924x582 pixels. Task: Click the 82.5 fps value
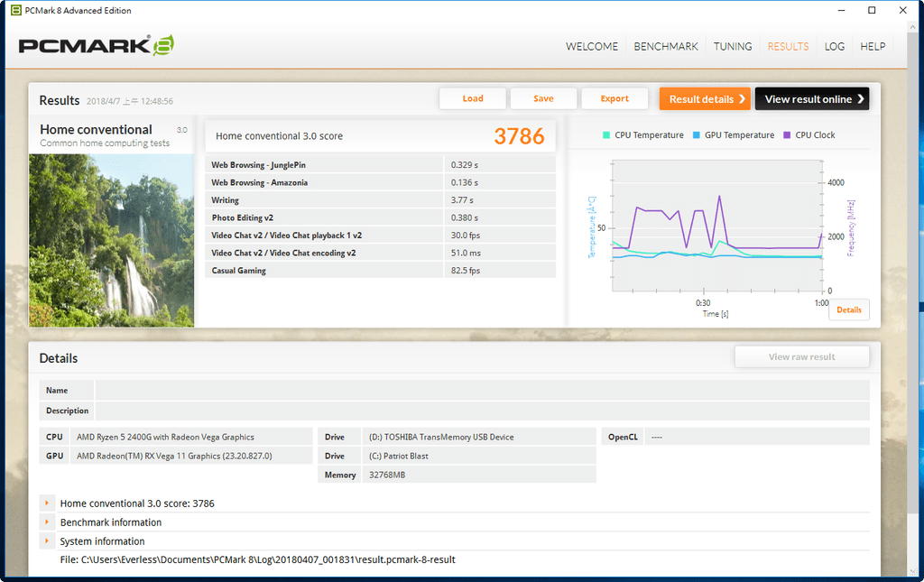(466, 271)
